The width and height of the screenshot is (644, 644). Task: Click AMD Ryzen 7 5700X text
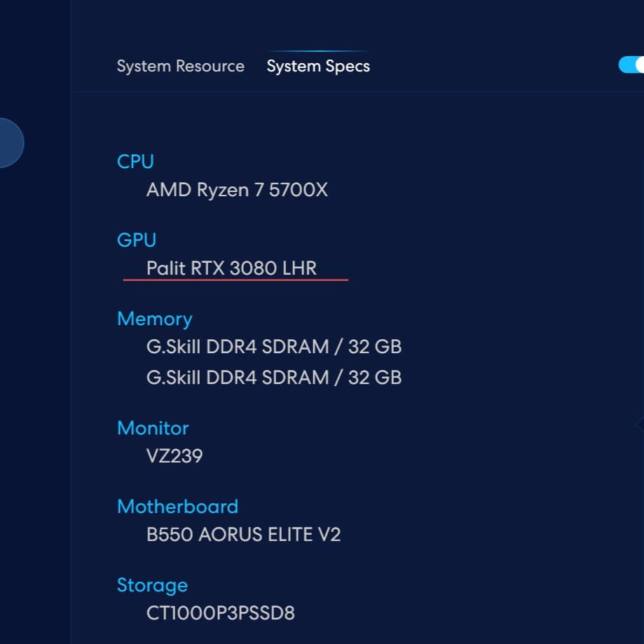(237, 190)
